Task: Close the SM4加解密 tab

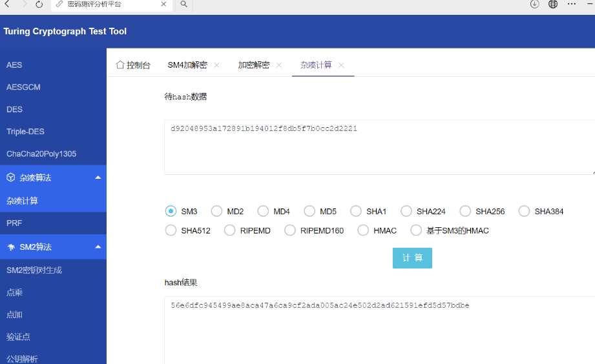Action: [x=216, y=65]
